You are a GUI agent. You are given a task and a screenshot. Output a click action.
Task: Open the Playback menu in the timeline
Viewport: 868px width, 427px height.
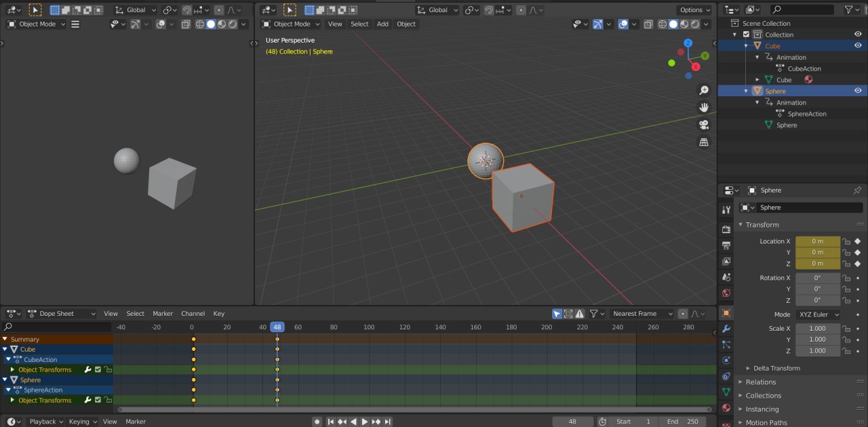[47, 422]
